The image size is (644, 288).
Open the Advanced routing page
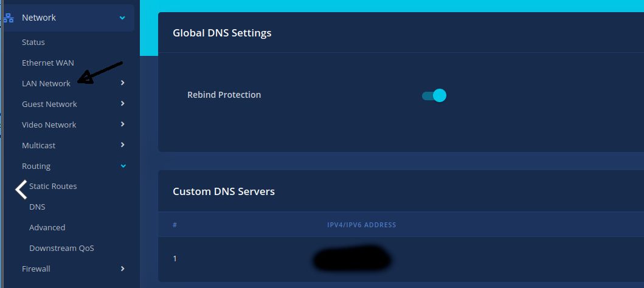tap(47, 228)
